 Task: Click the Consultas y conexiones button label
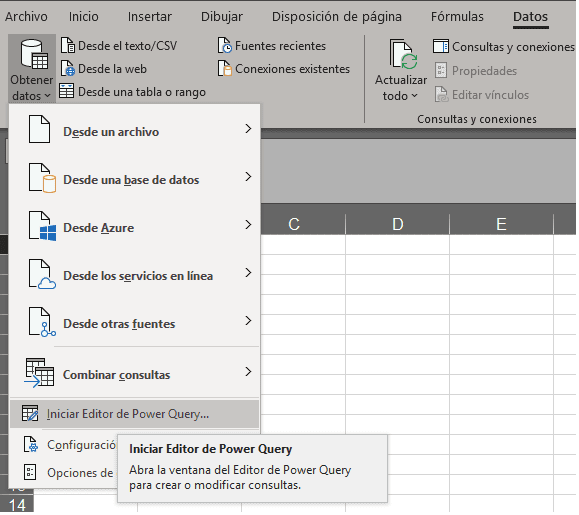point(513,47)
